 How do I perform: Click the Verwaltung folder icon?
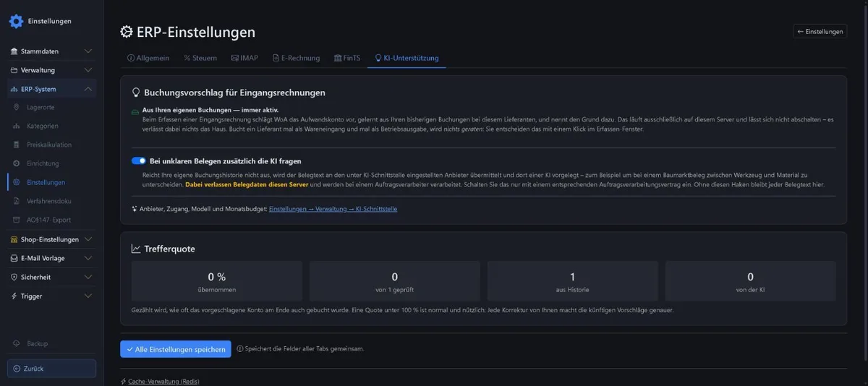coord(14,70)
